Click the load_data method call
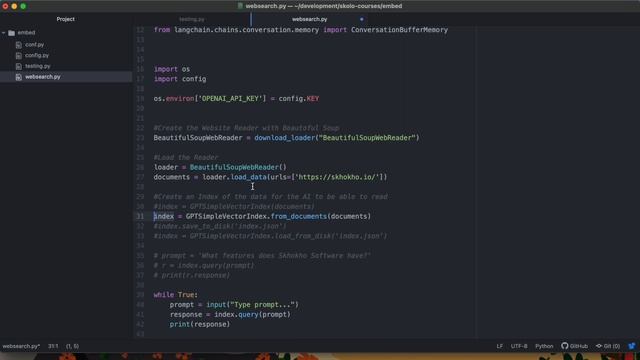 point(249,177)
